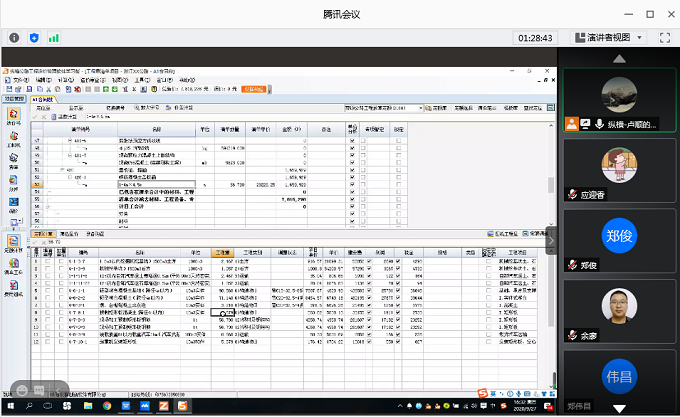Click the upper table vertical scrollbar thumb
This screenshot has width=680, height=417.
click(x=551, y=185)
